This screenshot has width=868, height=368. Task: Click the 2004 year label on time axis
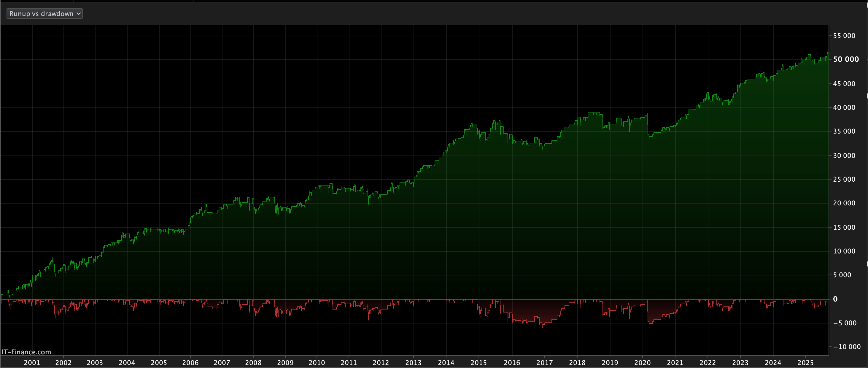tap(127, 363)
